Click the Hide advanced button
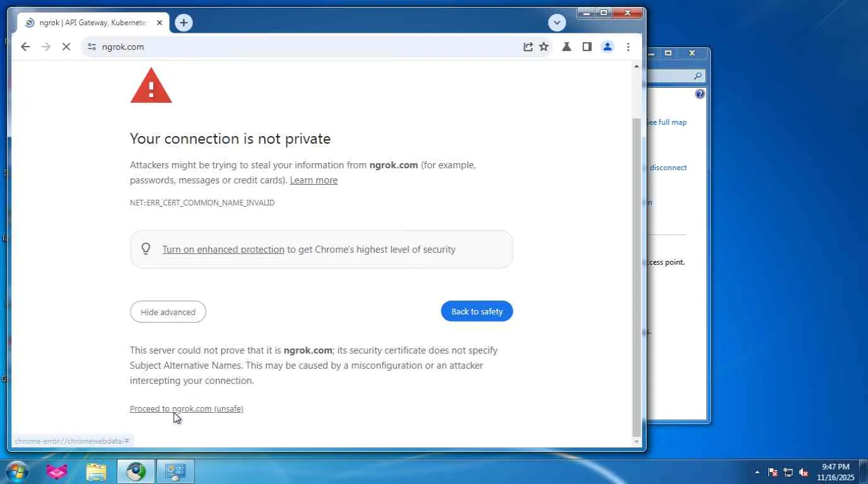Image resolution: width=868 pixels, height=484 pixels. tap(168, 312)
